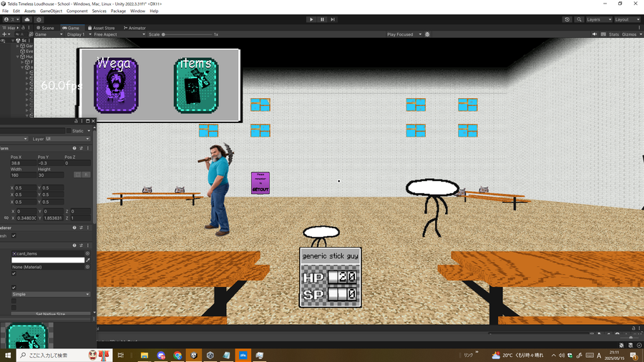Screen dimensions: 644x362
Task: Click the Play button in the toolbar
Action: pyautogui.click(x=311, y=19)
